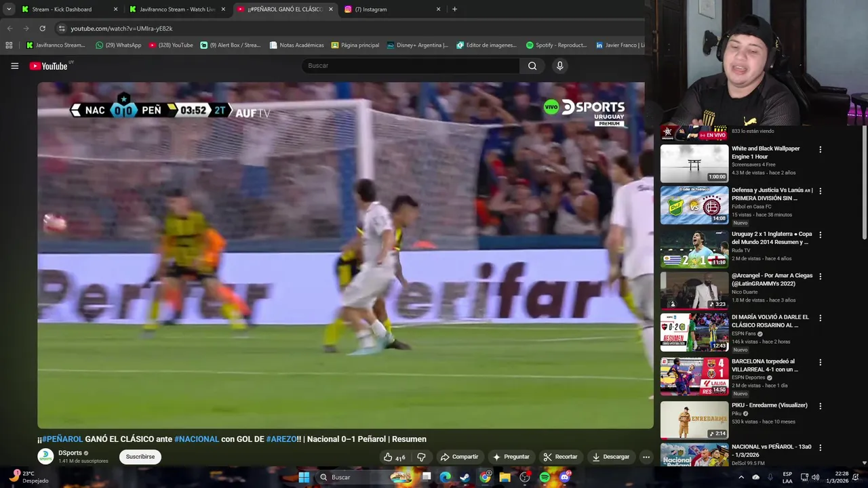Click the browser address bar URL

[x=121, y=28]
